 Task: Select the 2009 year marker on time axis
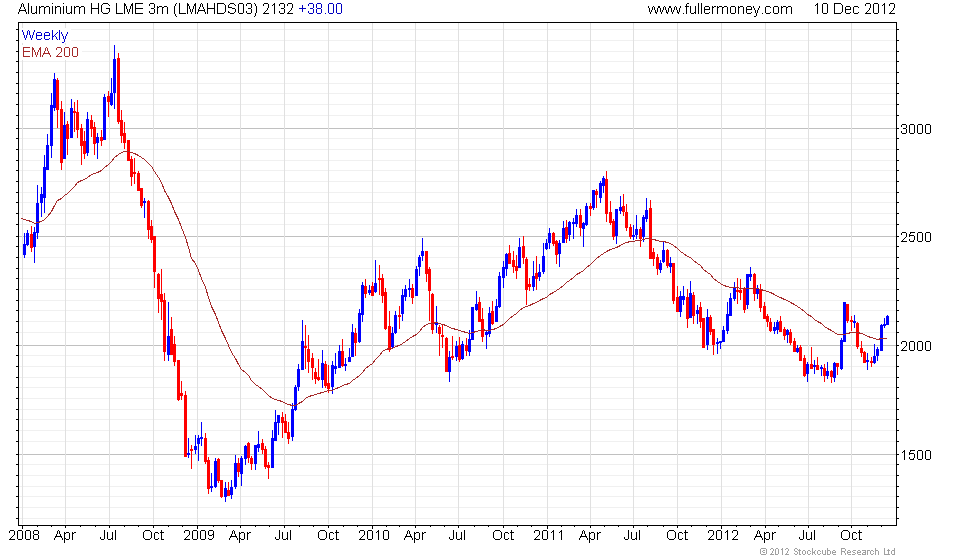click(199, 536)
